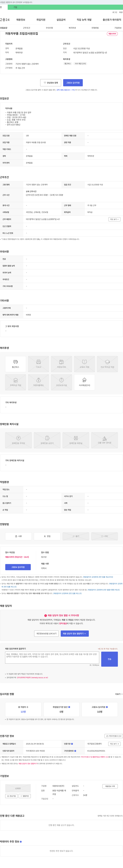Image resolution: width=123 pixels, height=868 pixels.
Task: Open the 실업급여 menu
Action: click(61, 20)
